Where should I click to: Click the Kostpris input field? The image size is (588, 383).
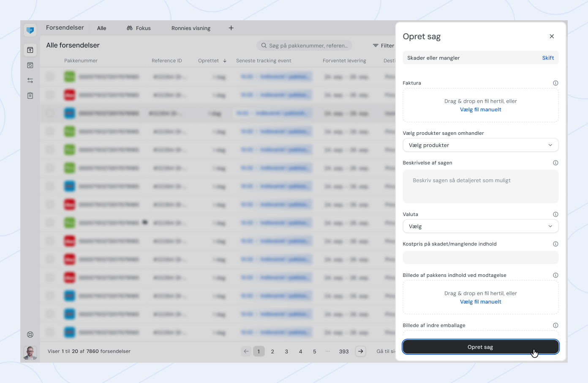(x=481, y=257)
